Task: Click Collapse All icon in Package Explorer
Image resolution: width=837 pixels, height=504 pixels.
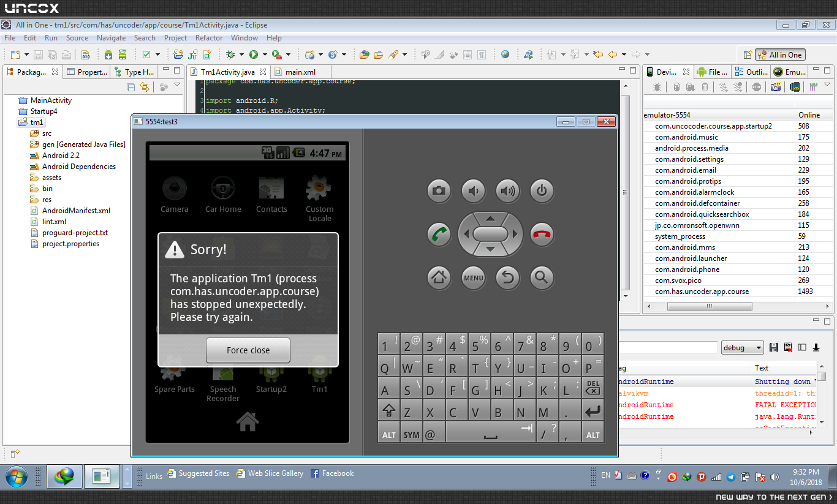Action: pos(131,87)
